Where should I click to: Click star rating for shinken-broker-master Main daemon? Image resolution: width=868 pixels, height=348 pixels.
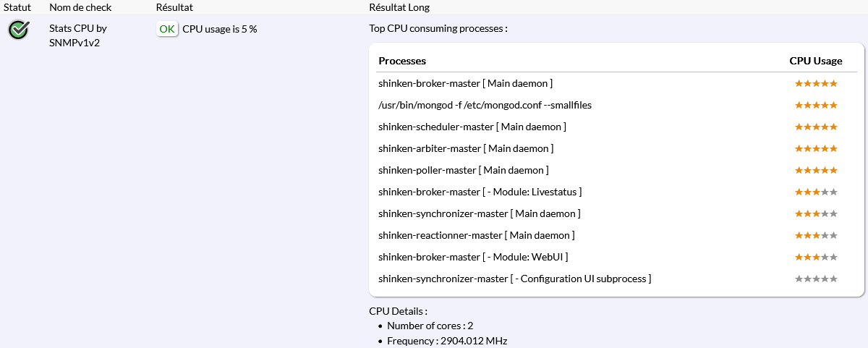pos(816,83)
